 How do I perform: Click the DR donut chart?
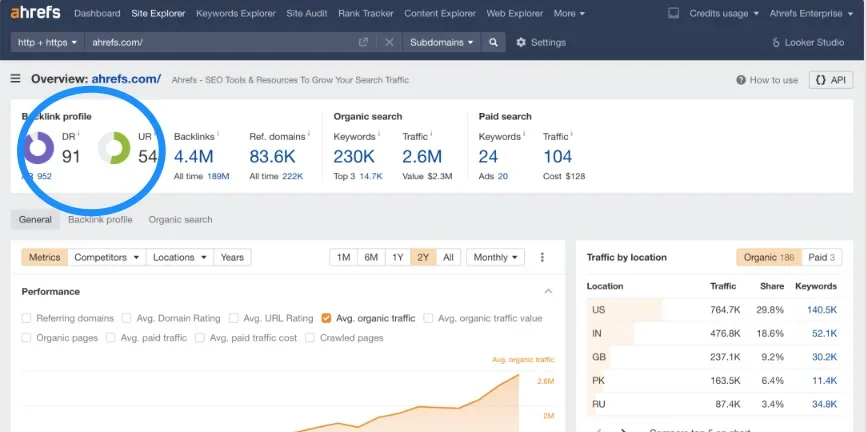tap(38, 148)
